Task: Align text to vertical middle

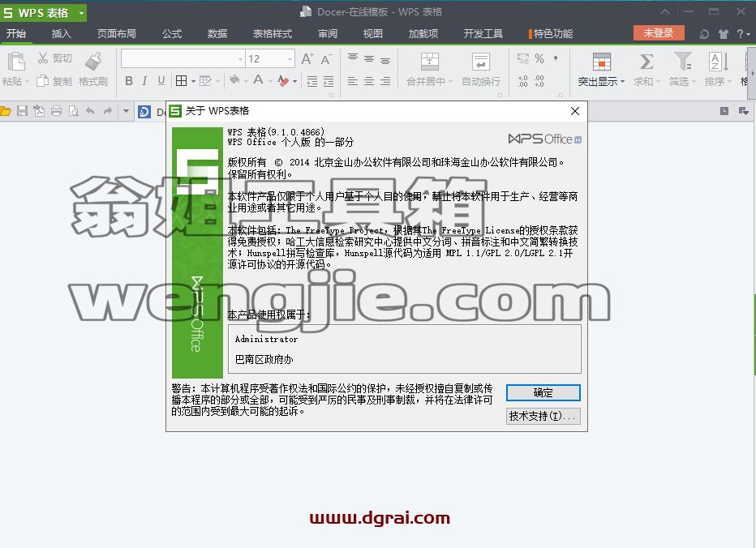Action: (x=369, y=59)
